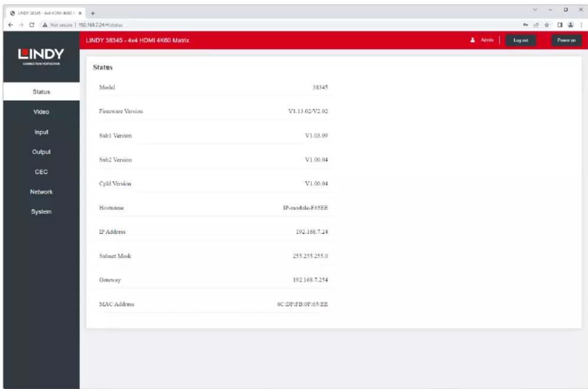Open the Input settings page

click(41, 132)
